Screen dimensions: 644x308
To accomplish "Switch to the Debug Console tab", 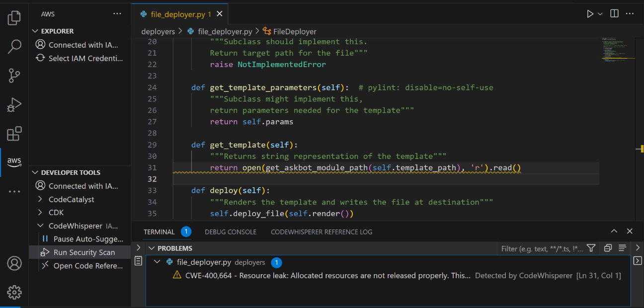I will pos(231,232).
